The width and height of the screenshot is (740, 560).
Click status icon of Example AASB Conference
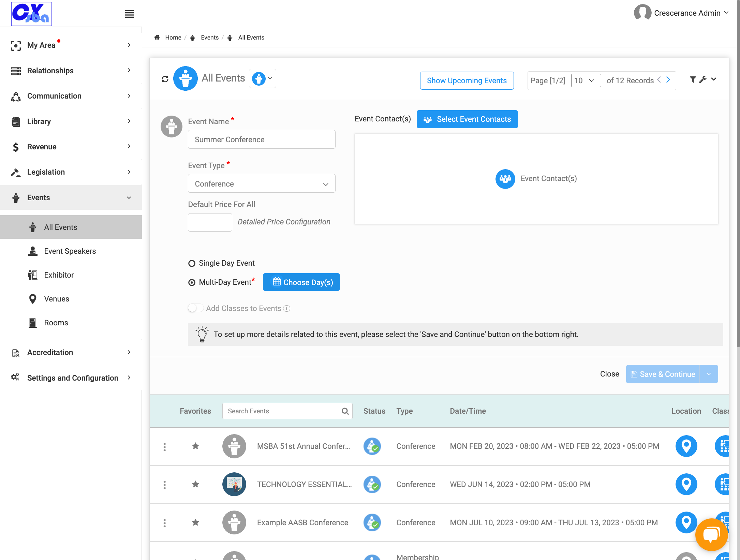pyautogui.click(x=372, y=522)
